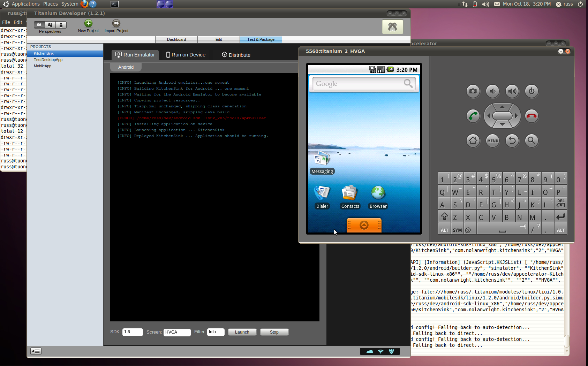Click the cloud status icon in footer
Image resolution: width=588 pixels, height=366 pixels.
click(370, 351)
